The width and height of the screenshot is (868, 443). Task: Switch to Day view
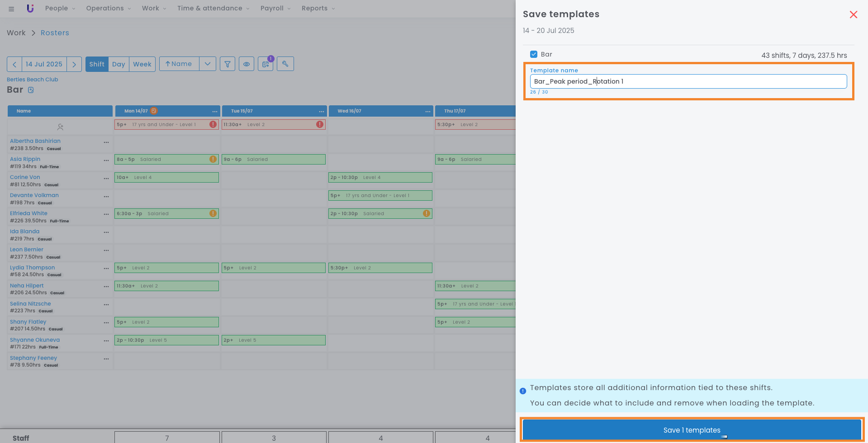click(119, 64)
